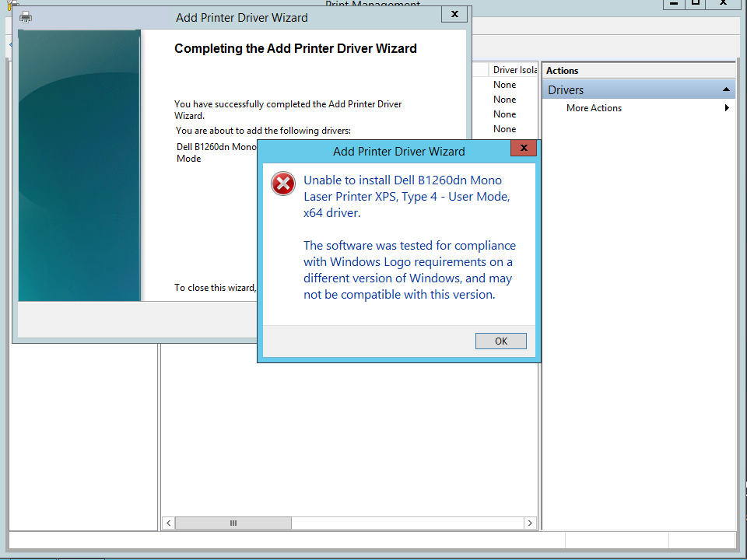
Task: Maximize the Print Management window
Action: pyautogui.click(x=696, y=4)
